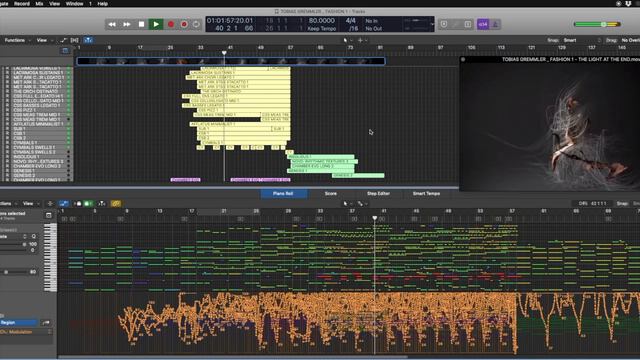Click the video preview of the dancer
This screenshot has width=640, height=360.
click(x=549, y=126)
